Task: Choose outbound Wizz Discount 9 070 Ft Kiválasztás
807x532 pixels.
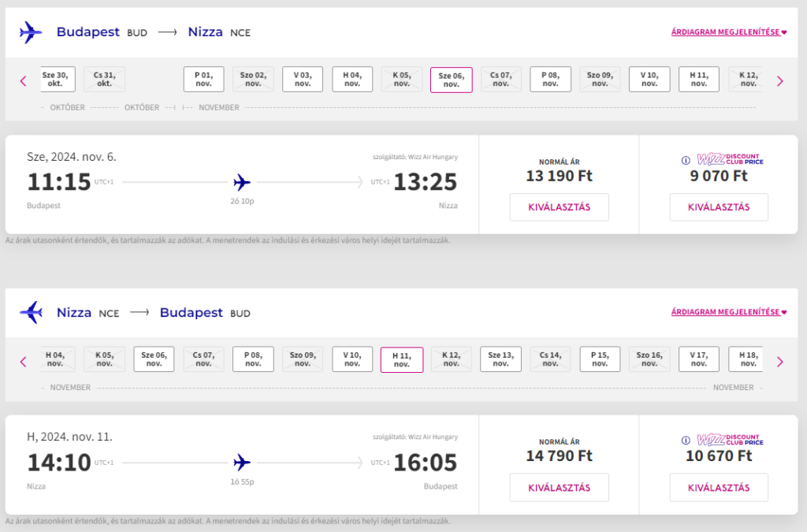Action: 718,207
